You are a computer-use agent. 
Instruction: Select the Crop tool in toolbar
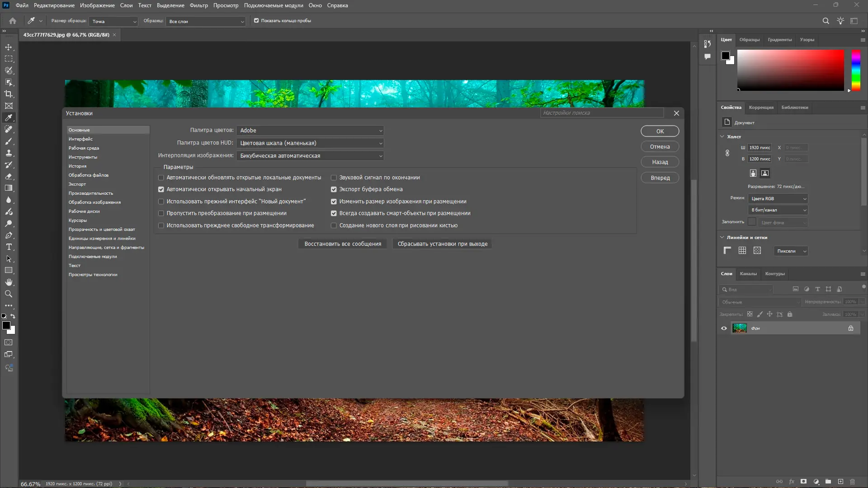coord(9,94)
